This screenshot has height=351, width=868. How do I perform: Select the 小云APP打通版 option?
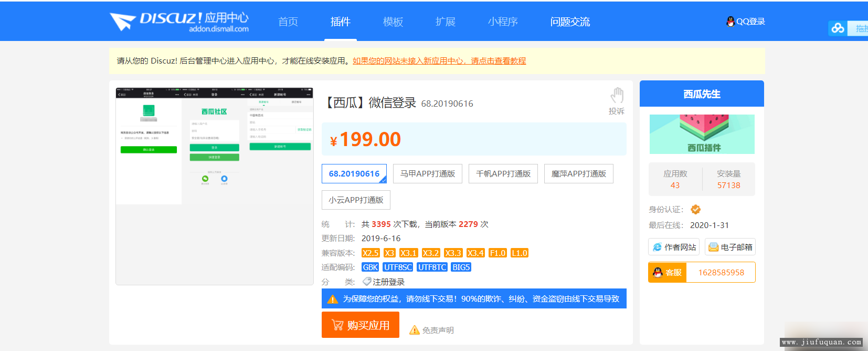tap(356, 200)
